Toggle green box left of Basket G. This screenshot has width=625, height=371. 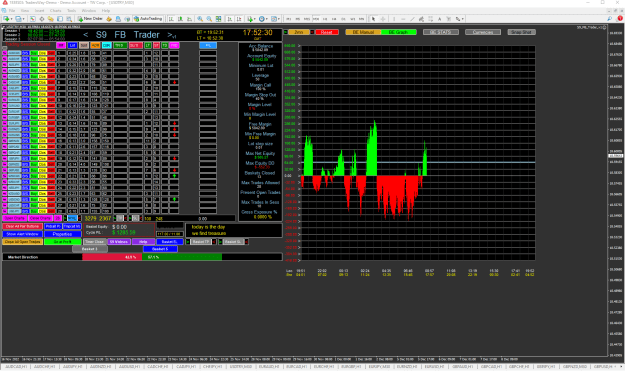click(x=220, y=242)
